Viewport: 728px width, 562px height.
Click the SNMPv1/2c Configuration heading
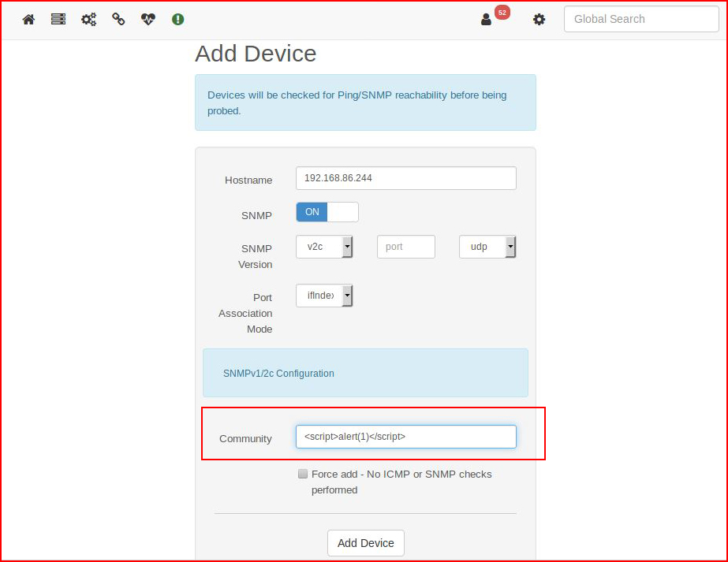[278, 374]
